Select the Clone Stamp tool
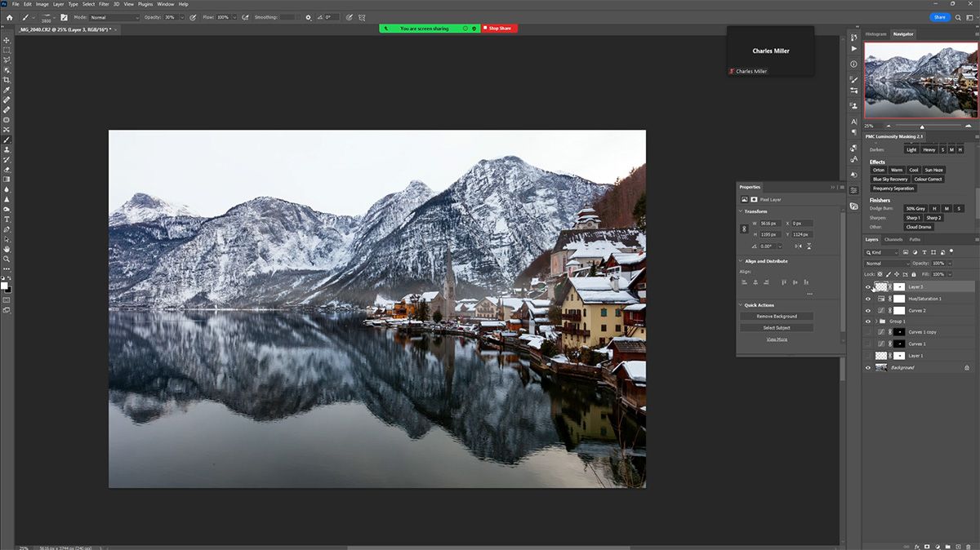Image resolution: width=980 pixels, height=550 pixels. pos(7,149)
